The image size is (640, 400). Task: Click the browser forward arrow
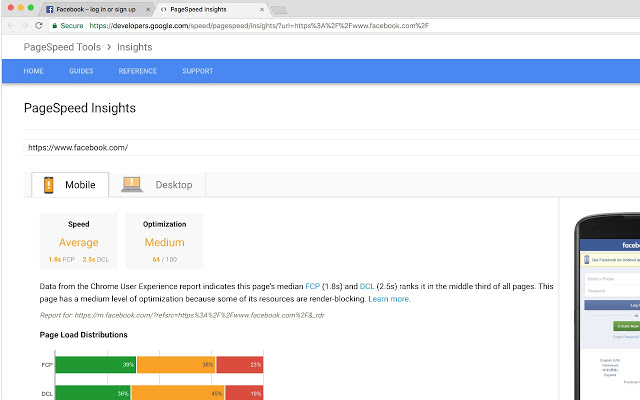[24, 25]
